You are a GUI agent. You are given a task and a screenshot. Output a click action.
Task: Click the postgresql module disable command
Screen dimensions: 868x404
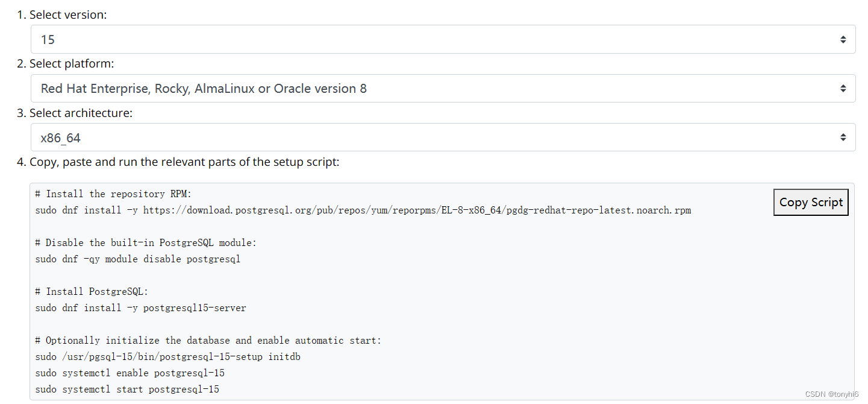tap(137, 259)
